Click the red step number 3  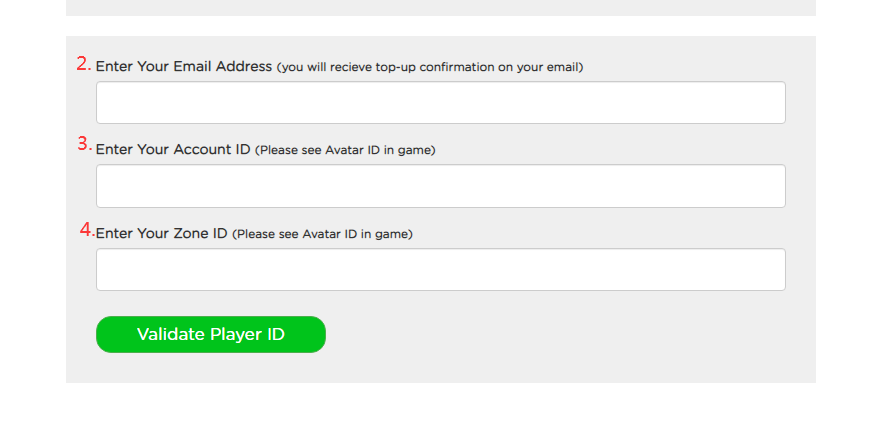pyautogui.click(x=84, y=144)
